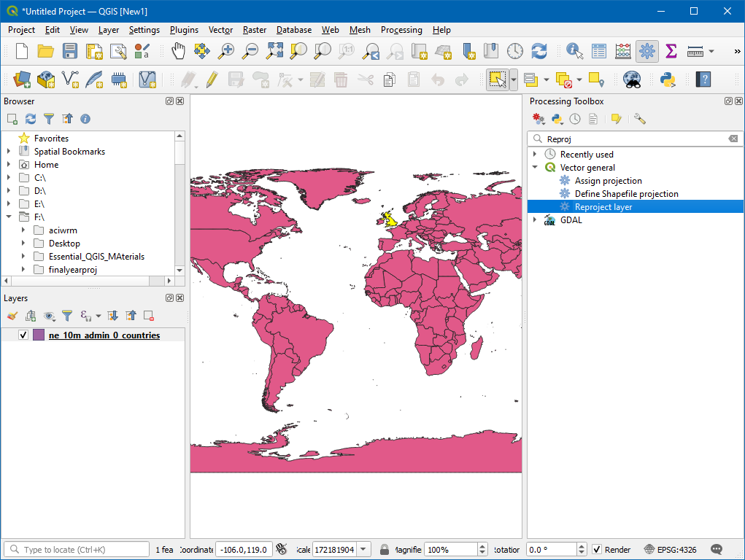Click the Save Project floppy icon
Viewport: 745px width, 560px height.
69,51
